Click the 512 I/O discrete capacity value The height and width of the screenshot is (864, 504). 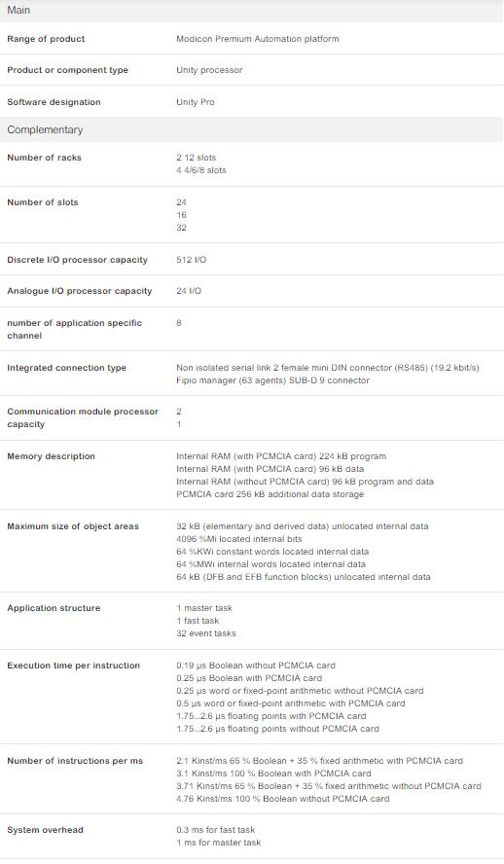coord(191,260)
